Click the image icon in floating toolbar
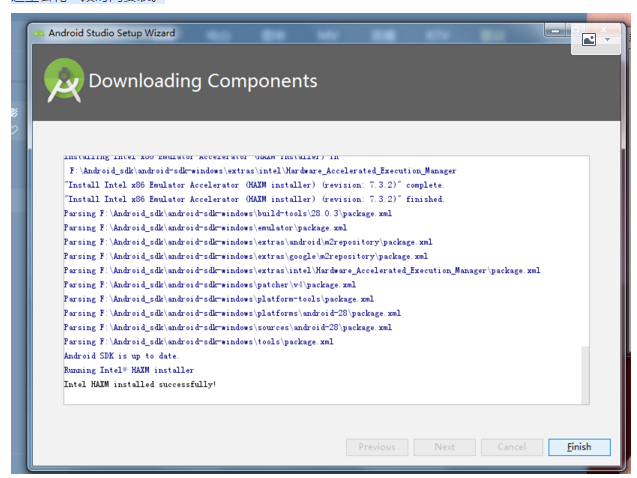The height and width of the screenshot is (478, 637). [589, 39]
